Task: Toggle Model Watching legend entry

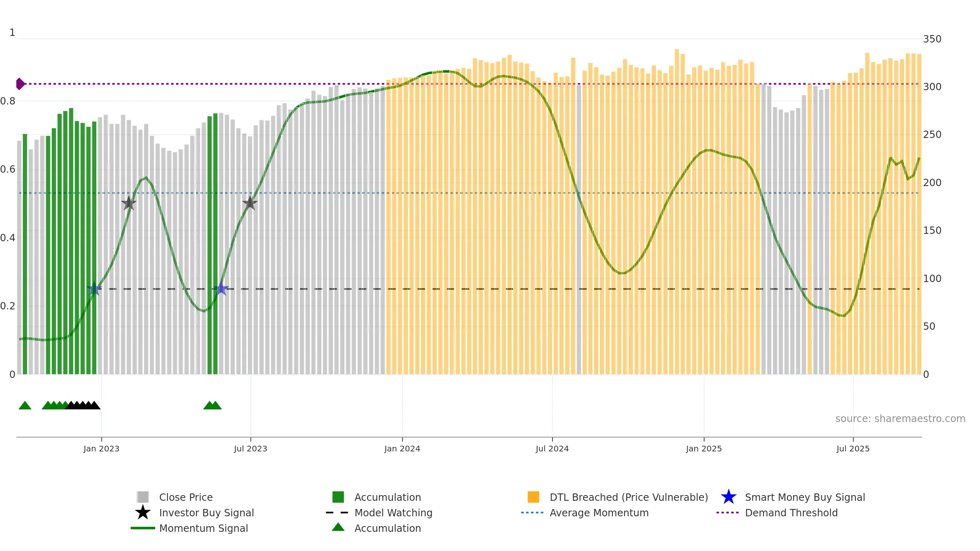Action: (393, 513)
